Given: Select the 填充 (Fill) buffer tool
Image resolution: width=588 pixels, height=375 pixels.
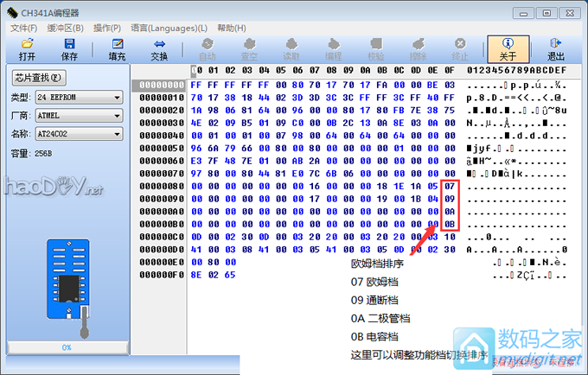Looking at the screenshot, I should pos(117,49).
